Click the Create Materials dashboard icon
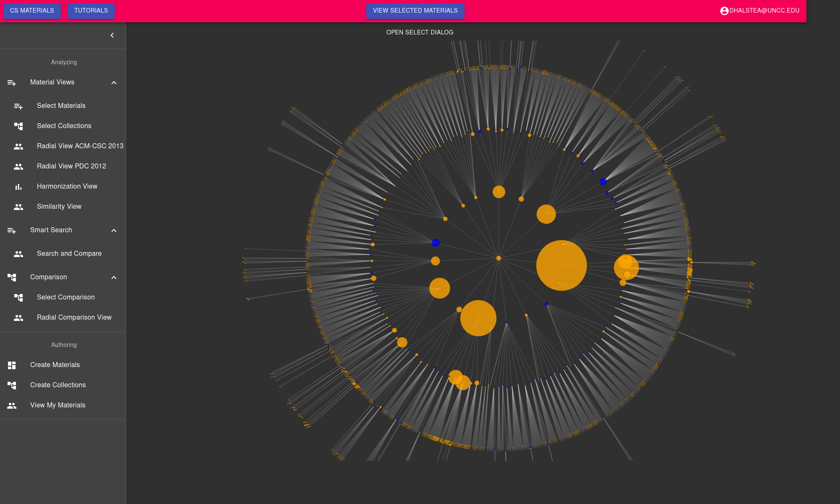The height and width of the screenshot is (504, 840). tap(12, 365)
